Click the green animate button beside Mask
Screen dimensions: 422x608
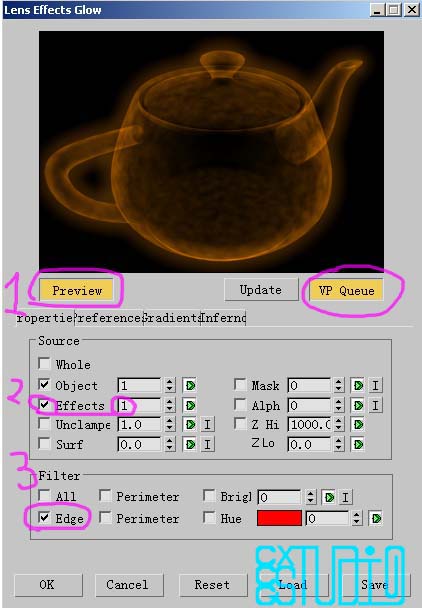(x=358, y=385)
